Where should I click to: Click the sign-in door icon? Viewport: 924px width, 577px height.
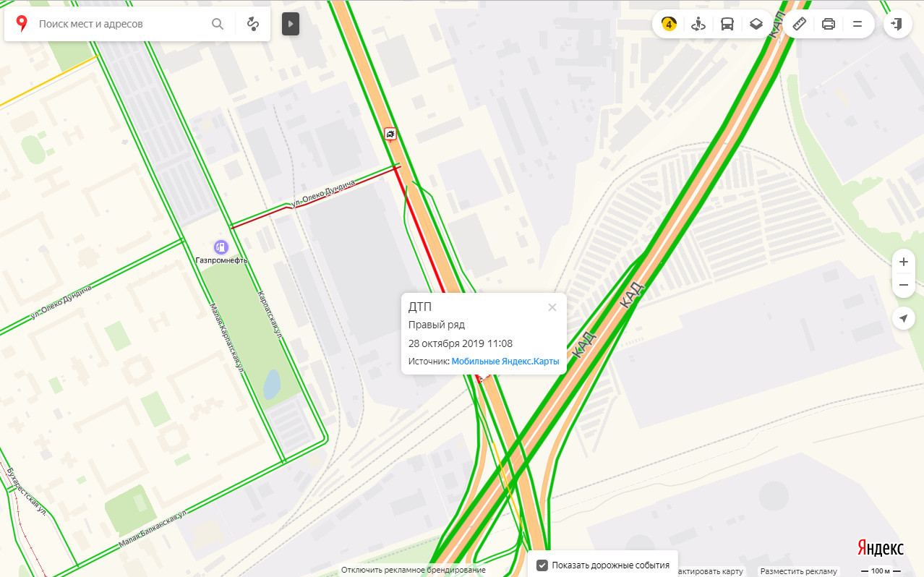click(x=897, y=24)
